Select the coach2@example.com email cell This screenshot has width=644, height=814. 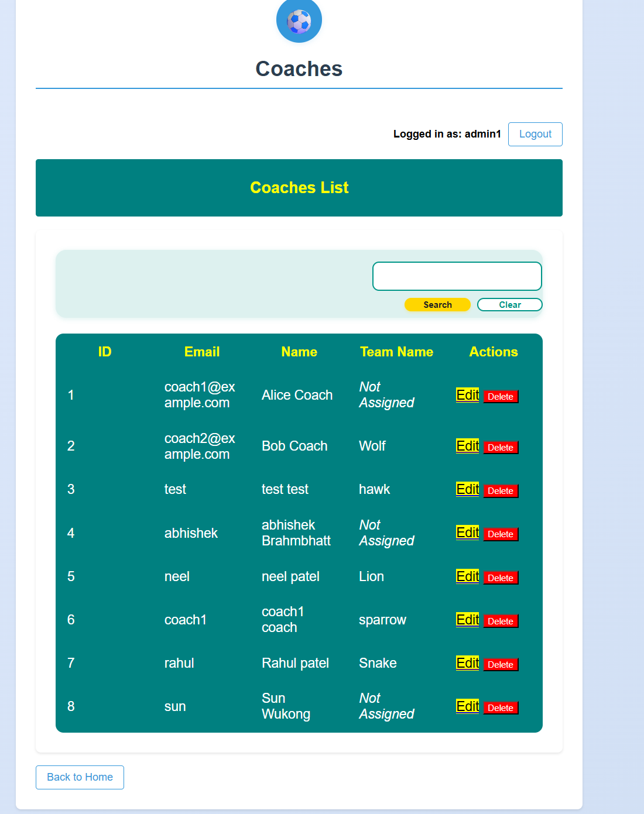[x=200, y=446]
